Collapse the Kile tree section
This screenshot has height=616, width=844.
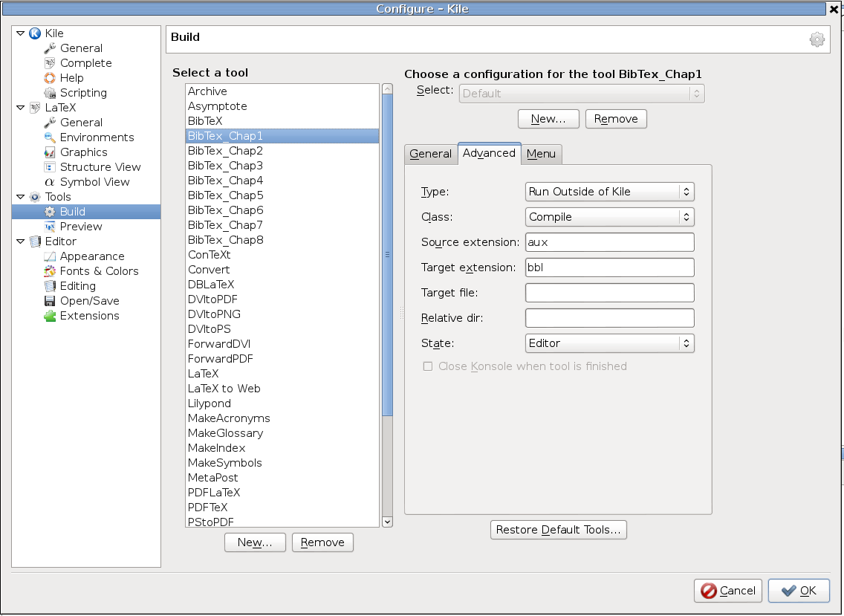(21, 33)
